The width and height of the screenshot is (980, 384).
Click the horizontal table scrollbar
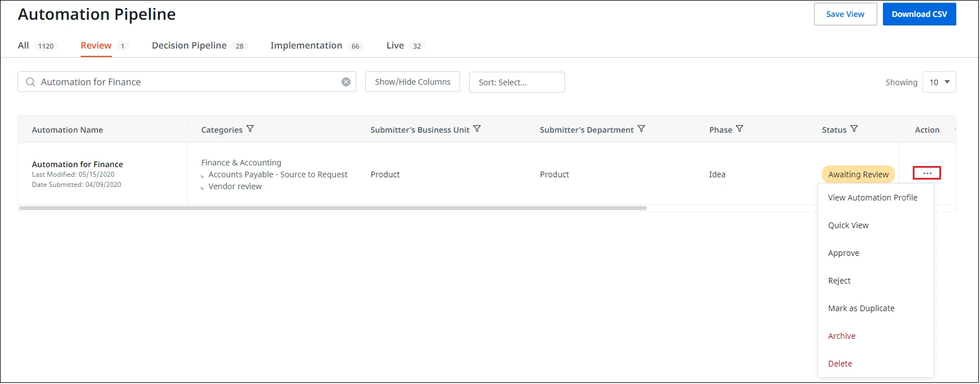[333, 208]
